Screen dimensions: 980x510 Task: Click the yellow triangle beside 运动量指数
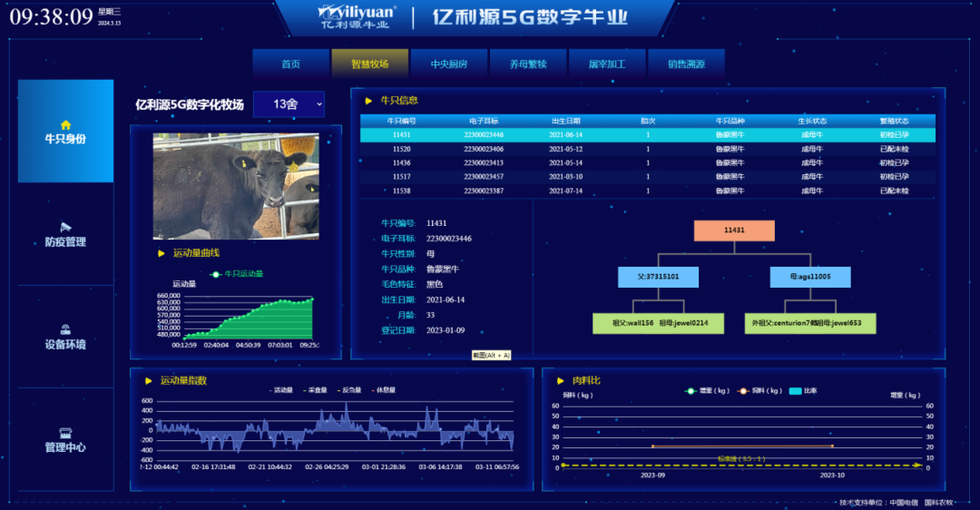click(x=149, y=380)
